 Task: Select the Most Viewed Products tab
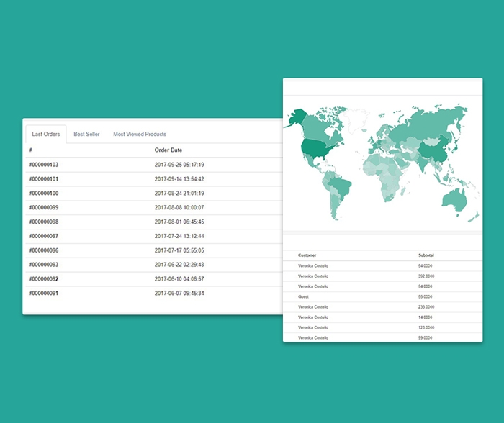[x=140, y=135]
